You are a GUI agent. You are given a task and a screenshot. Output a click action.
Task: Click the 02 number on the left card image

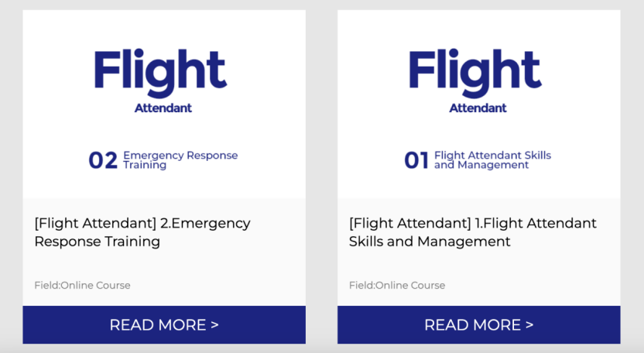point(103,160)
